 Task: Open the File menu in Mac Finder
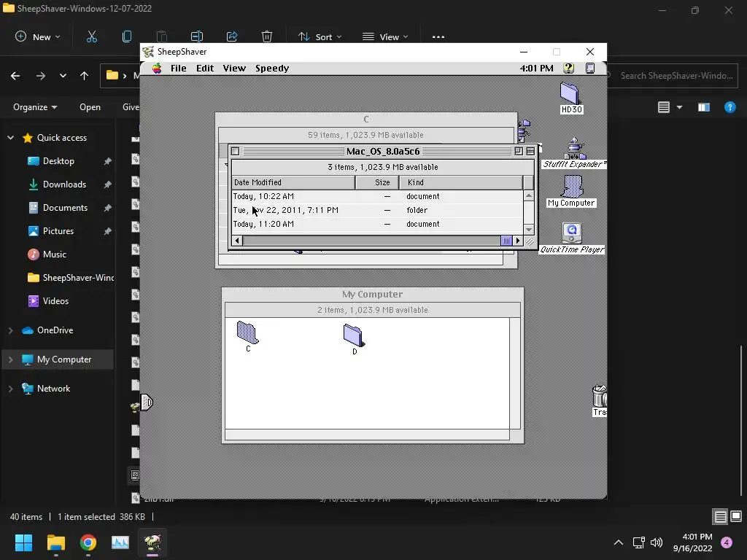(x=178, y=68)
